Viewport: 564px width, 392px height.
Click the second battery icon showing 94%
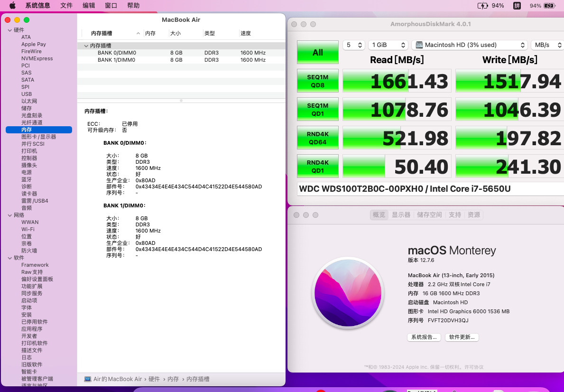[x=550, y=6]
